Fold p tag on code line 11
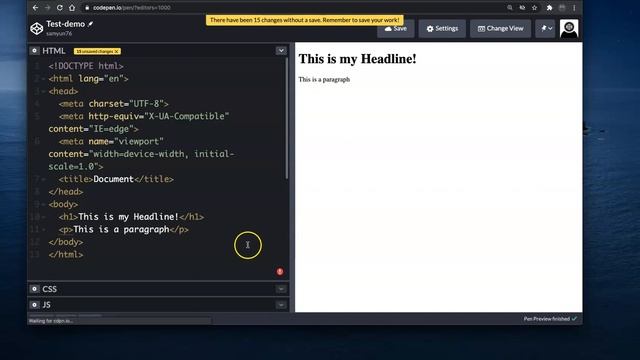This screenshot has height=360, width=640. tap(43, 229)
